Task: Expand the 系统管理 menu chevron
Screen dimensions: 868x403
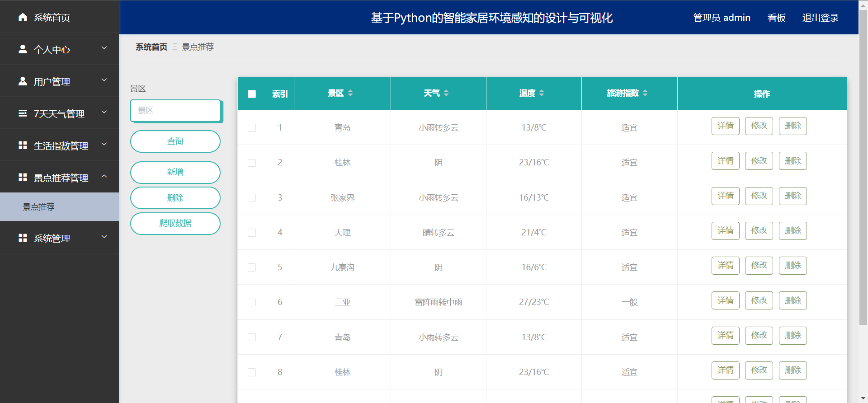Action: [x=104, y=237]
